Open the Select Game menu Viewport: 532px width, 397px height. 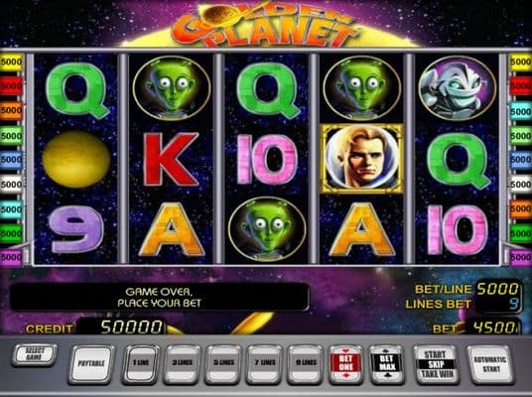pyautogui.click(x=35, y=355)
